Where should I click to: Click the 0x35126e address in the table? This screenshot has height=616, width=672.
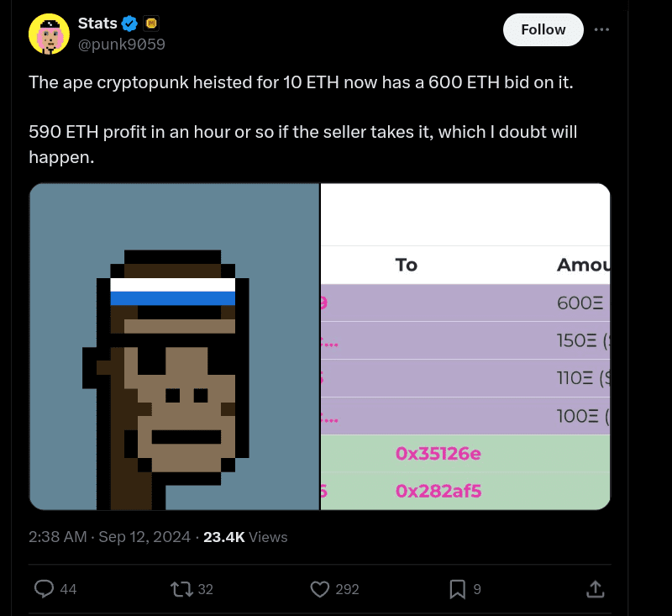438,454
